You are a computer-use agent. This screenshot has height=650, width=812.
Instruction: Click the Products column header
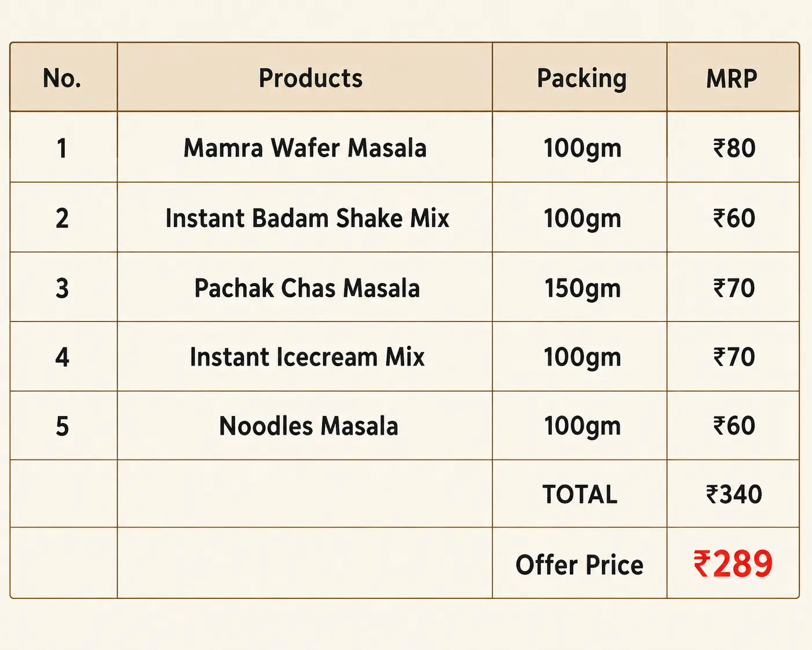310,78
